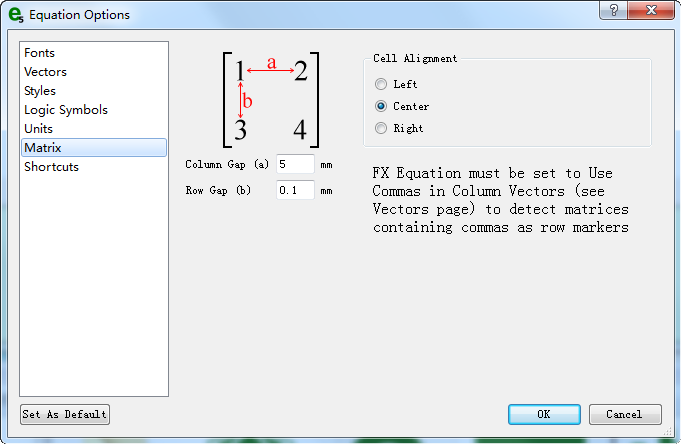The width and height of the screenshot is (682, 445).
Task: Show the Units options page
Action: 39,129
